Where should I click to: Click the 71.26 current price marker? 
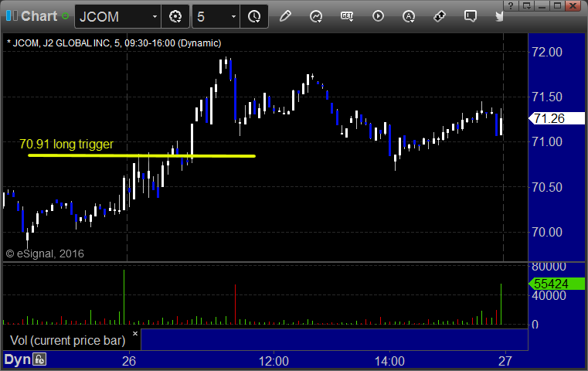(x=557, y=118)
